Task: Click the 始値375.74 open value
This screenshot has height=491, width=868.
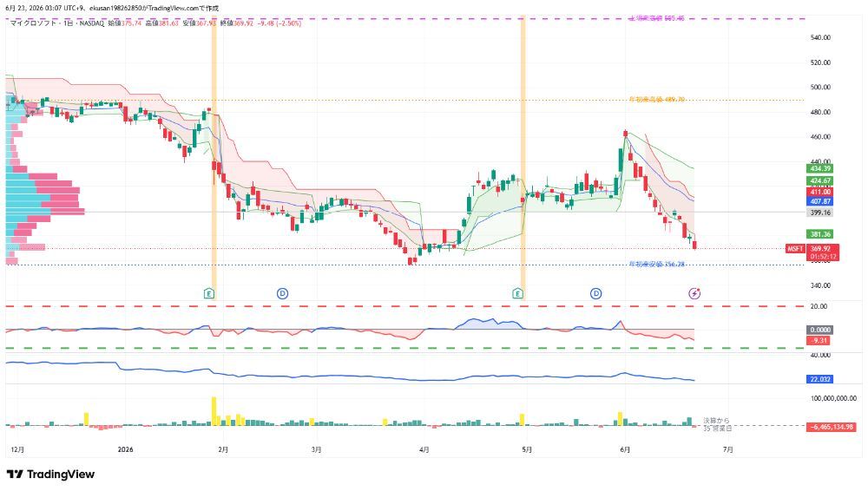Action: click(124, 23)
